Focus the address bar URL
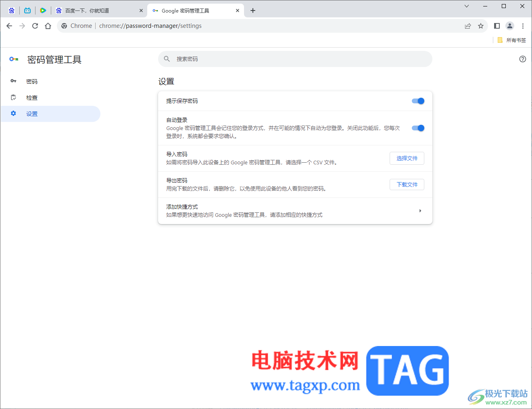The height and width of the screenshot is (409, 532). [150, 26]
